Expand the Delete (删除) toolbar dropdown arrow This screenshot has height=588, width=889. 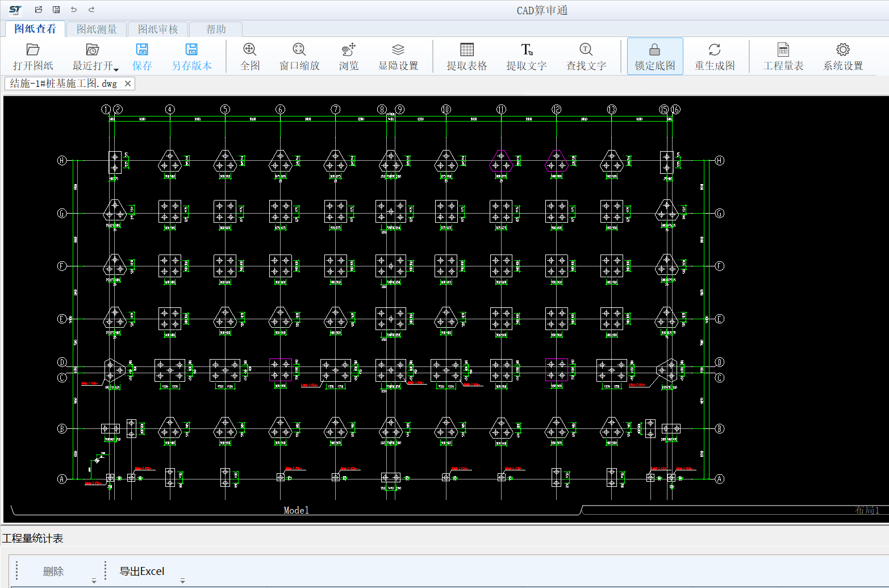94,581
